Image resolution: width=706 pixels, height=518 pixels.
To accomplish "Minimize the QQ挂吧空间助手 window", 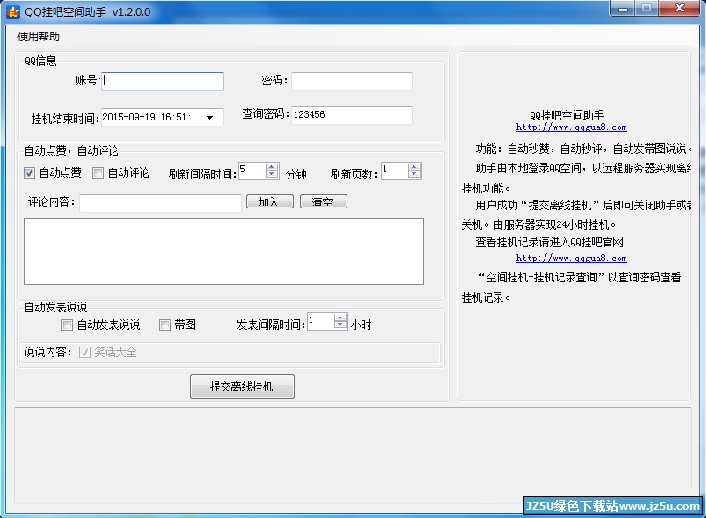I will coord(624,9).
